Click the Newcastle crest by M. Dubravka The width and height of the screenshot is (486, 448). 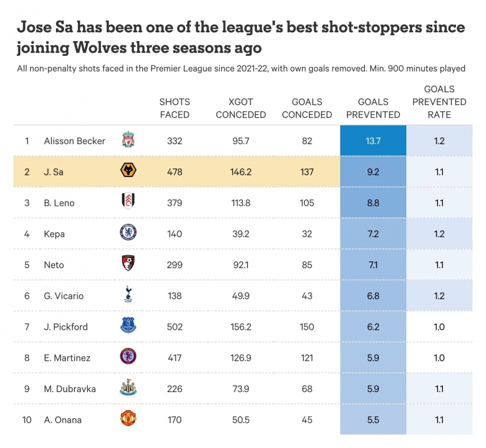tap(128, 387)
